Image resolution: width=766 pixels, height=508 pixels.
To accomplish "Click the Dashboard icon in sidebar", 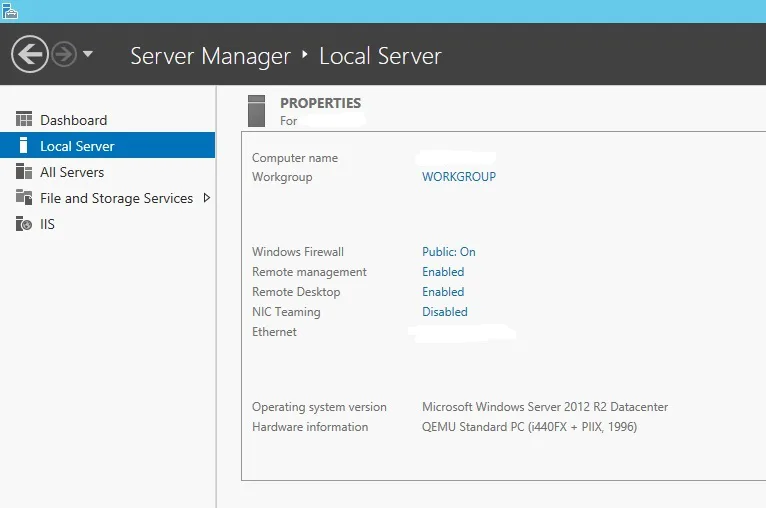I will 24,120.
